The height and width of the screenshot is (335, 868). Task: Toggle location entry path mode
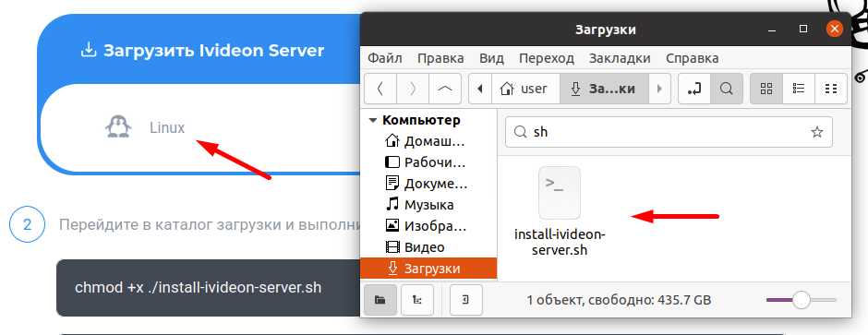tap(694, 89)
